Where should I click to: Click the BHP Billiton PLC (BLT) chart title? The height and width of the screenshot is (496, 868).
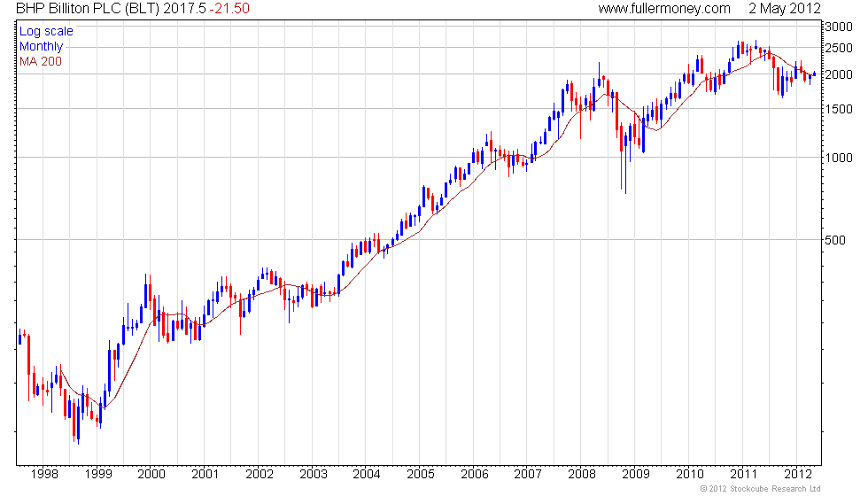(x=88, y=8)
